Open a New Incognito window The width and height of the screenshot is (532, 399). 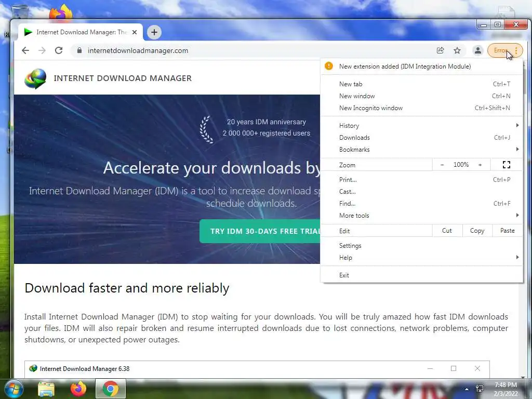pos(421,108)
